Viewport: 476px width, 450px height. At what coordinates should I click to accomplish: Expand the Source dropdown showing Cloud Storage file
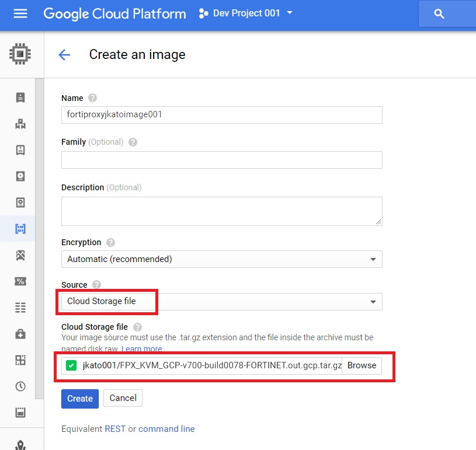(x=221, y=302)
